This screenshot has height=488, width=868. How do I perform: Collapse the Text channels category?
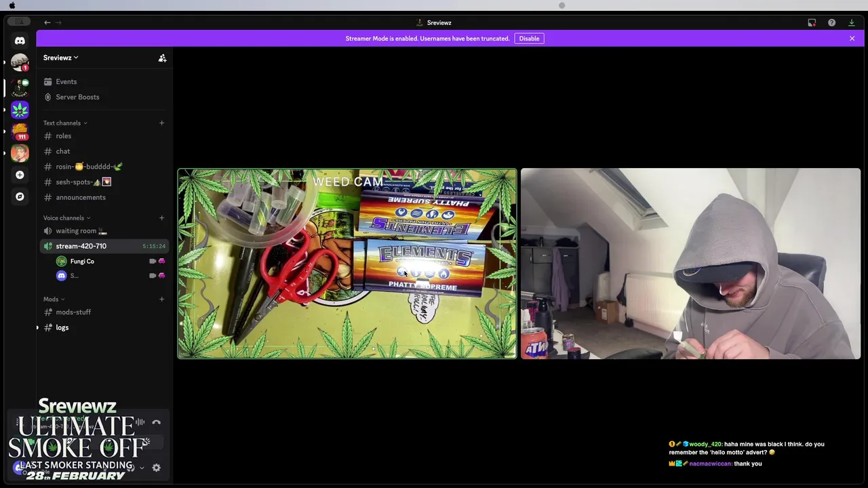65,123
